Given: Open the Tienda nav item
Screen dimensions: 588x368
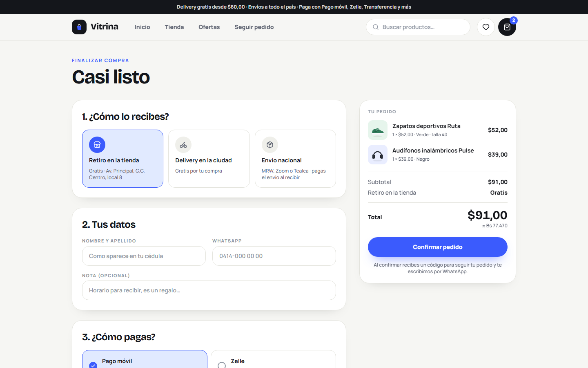Looking at the screenshot, I should tap(174, 27).
